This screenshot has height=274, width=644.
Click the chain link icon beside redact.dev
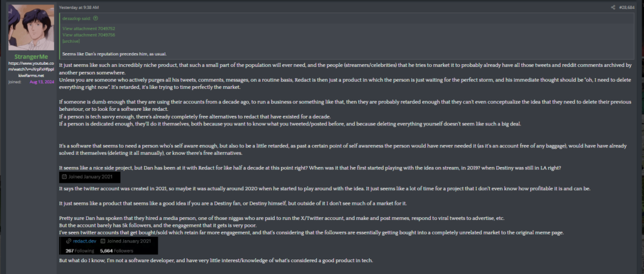(x=69, y=241)
